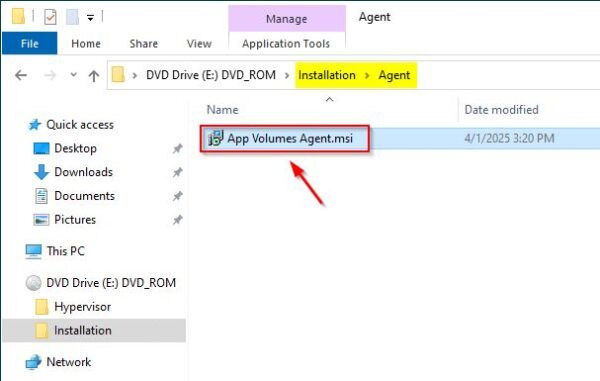Click pin icon next to Downloads
The height and width of the screenshot is (381, 600).
tap(177, 172)
